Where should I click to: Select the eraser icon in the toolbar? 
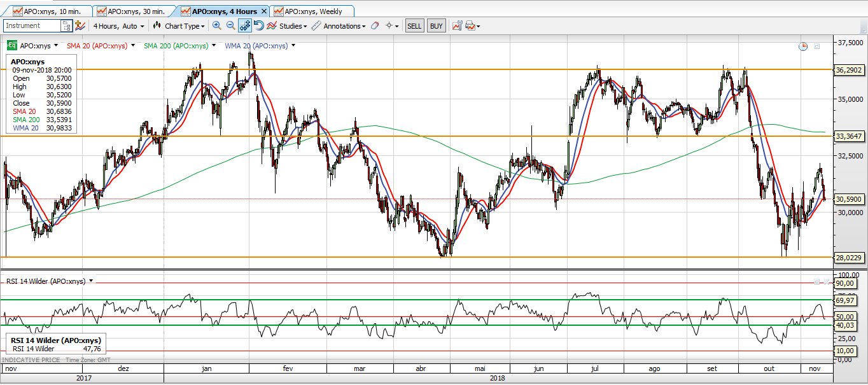[374, 26]
